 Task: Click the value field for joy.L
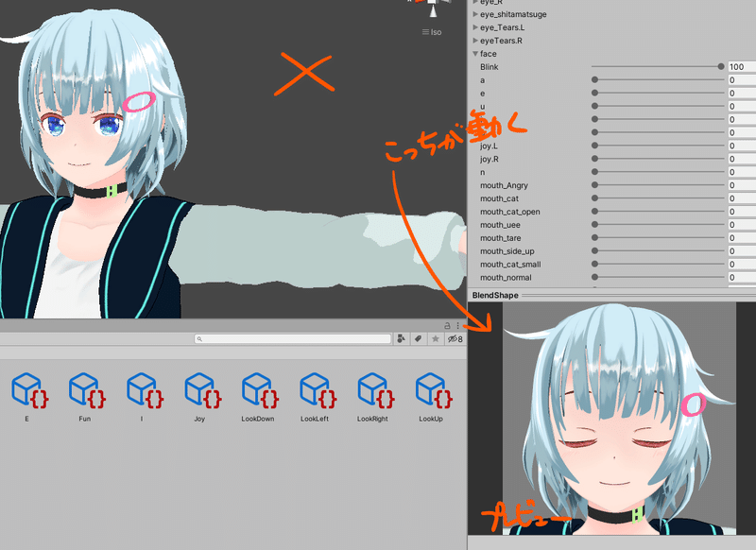[x=742, y=146]
